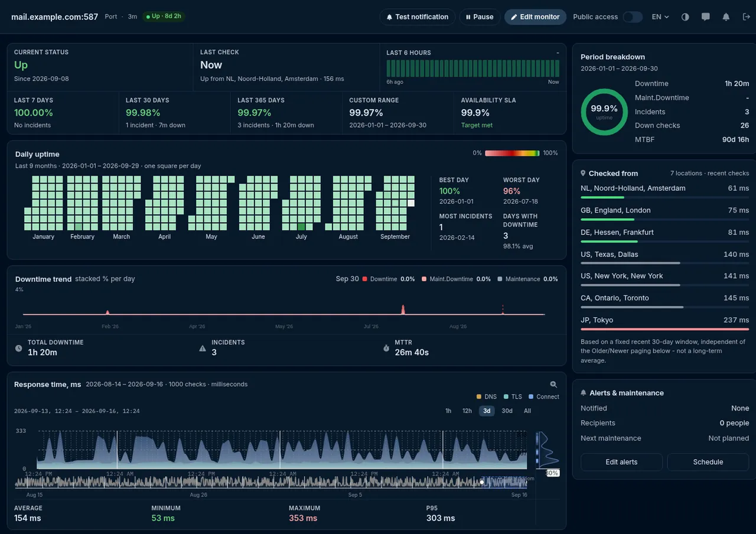Send a Test notification
The width and height of the screenshot is (756, 534).
[x=417, y=17]
